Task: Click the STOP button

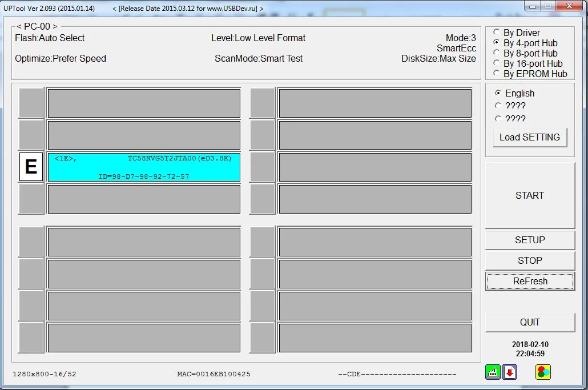Action: pyautogui.click(x=530, y=260)
